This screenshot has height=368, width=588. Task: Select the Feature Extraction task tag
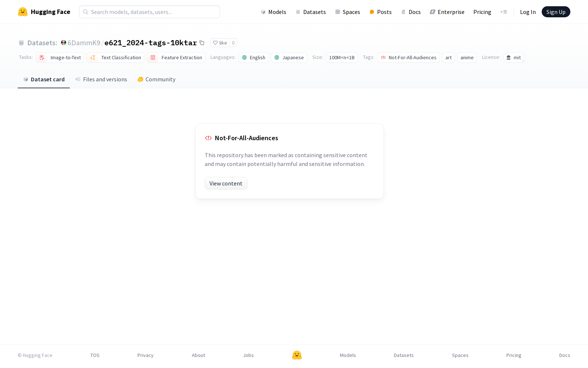tap(176, 57)
